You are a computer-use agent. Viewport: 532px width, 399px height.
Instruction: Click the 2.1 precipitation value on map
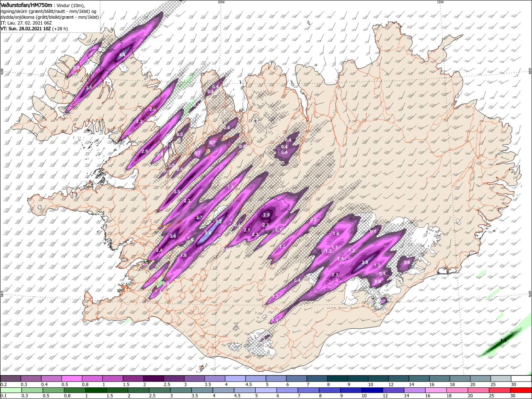click(246, 230)
